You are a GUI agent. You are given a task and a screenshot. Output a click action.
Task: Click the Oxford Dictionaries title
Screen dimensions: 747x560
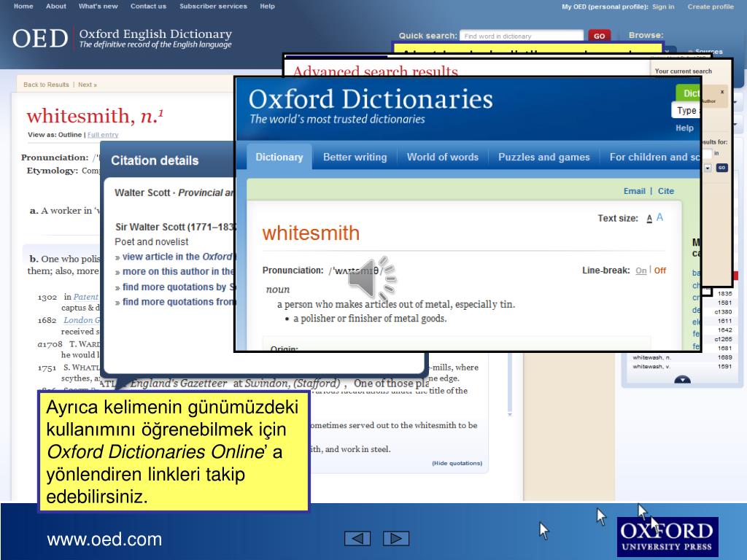[371, 99]
